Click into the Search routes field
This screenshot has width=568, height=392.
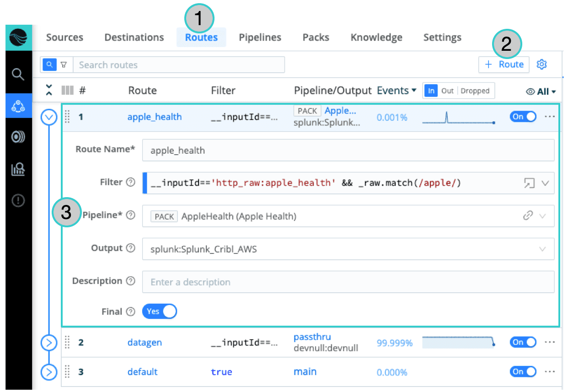(178, 65)
